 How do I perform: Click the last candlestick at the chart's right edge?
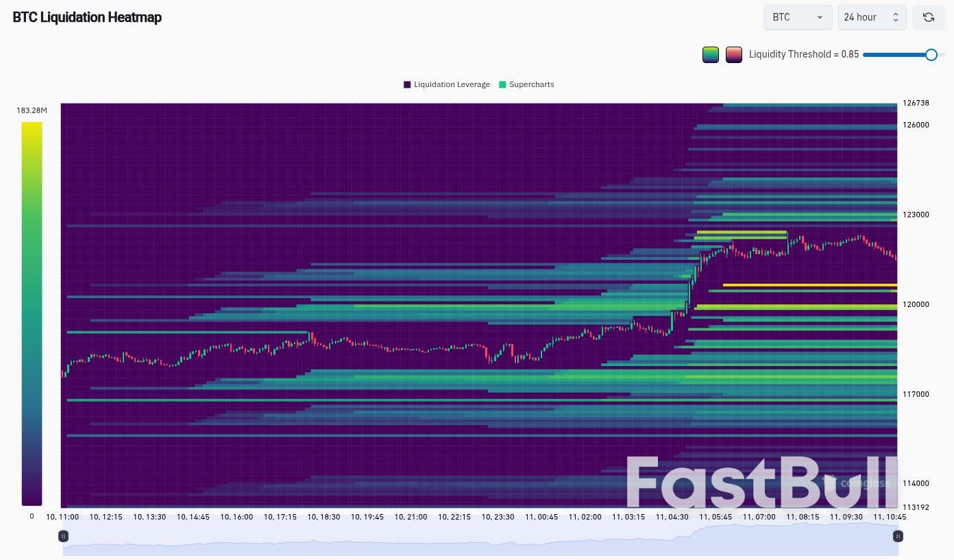(895, 256)
